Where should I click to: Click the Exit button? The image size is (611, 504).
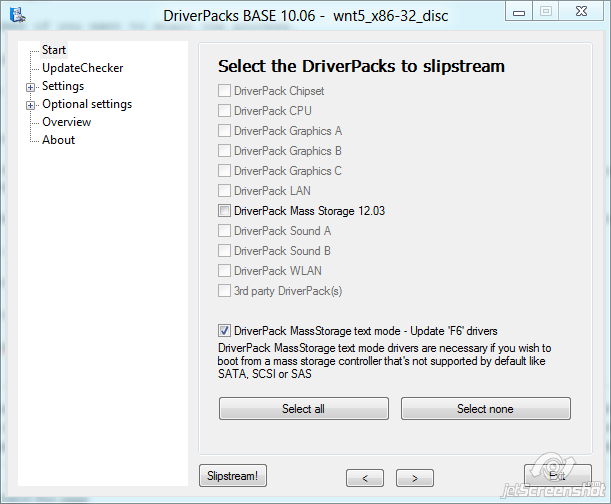(x=558, y=476)
